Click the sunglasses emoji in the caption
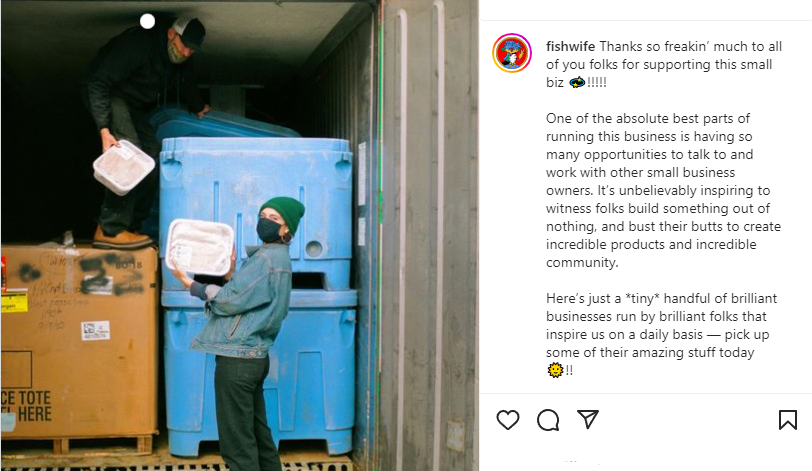Screen dimensions: 812x471 click(x=577, y=82)
